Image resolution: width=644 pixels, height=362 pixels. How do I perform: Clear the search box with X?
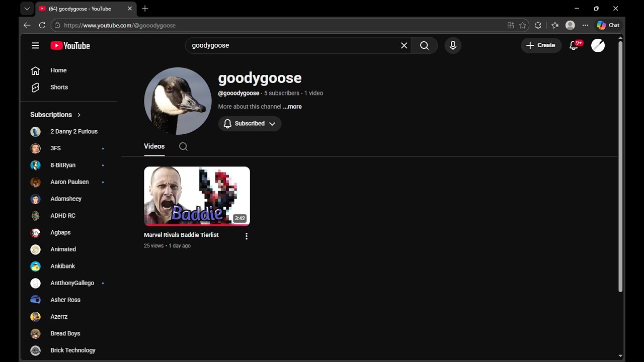[x=404, y=46]
